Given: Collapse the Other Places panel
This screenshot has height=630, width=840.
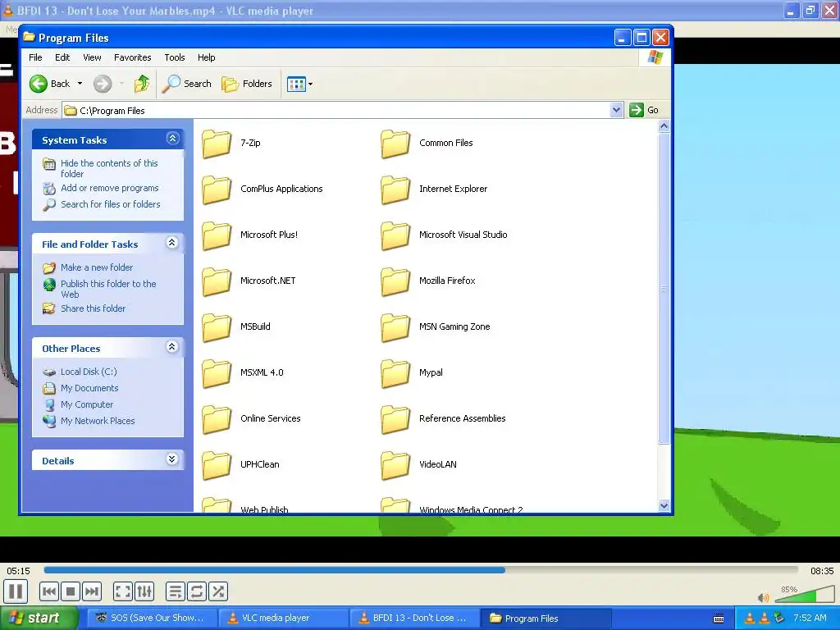Looking at the screenshot, I should (x=172, y=347).
